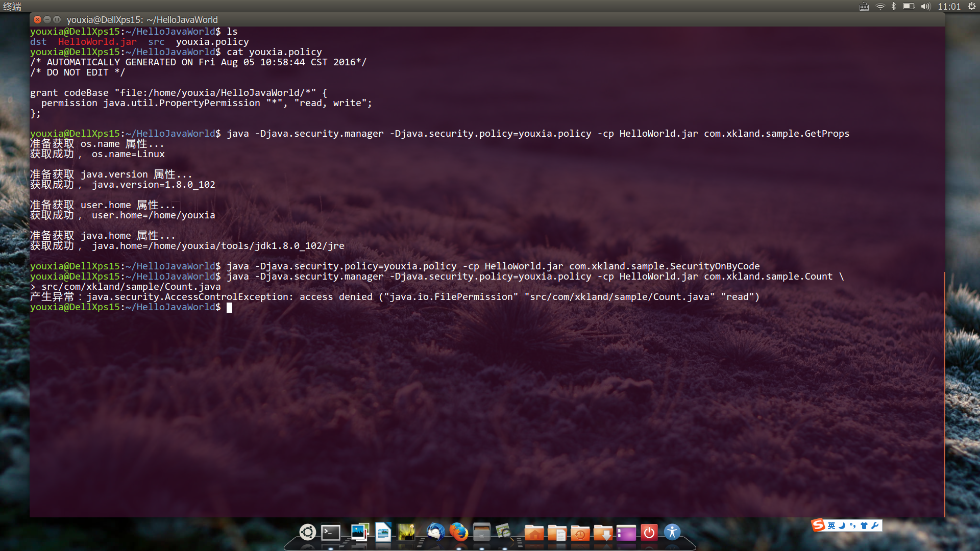The height and width of the screenshot is (551, 980).
Task: Open the Documents folder in the dock
Action: [x=557, y=533]
